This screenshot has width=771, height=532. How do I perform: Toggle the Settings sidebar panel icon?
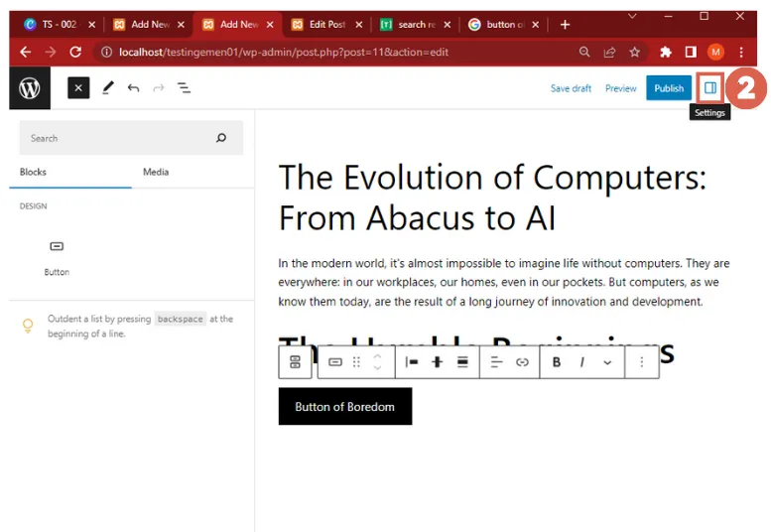pos(710,88)
